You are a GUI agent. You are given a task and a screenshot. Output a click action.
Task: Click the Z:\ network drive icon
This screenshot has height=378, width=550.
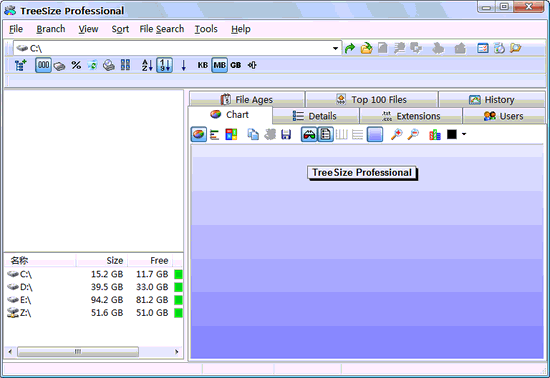[x=13, y=313]
